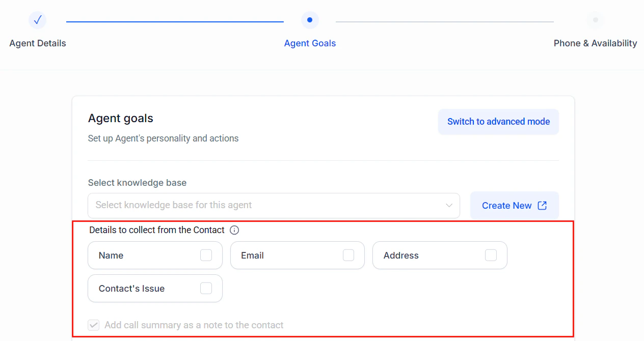Viewport: 644px width, 341px height.
Task: Click the checkmark icon on Agent Details step
Action: click(x=37, y=20)
